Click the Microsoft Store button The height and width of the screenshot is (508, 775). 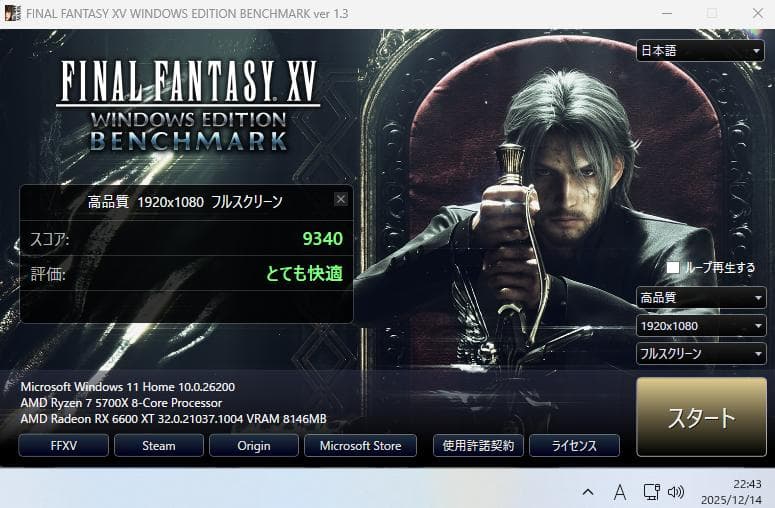pos(360,445)
